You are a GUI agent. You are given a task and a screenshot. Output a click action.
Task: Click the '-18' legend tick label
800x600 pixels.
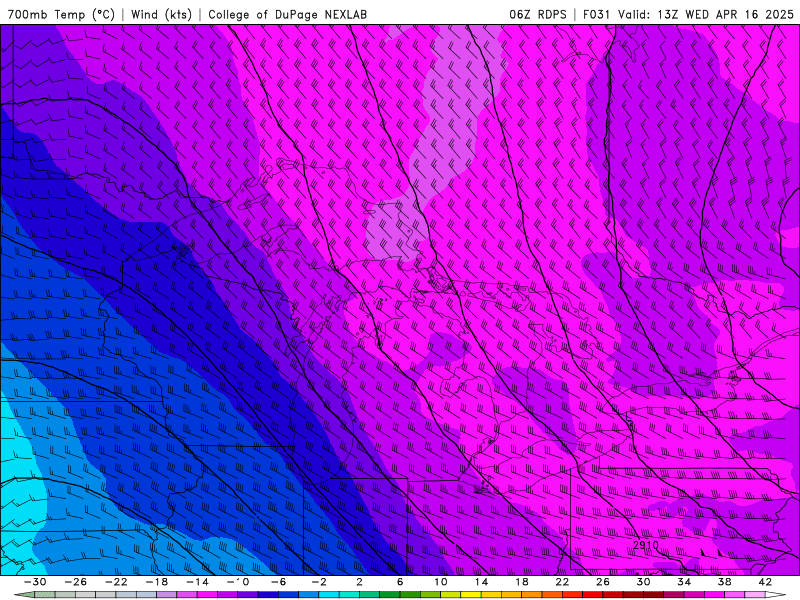click(x=157, y=582)
